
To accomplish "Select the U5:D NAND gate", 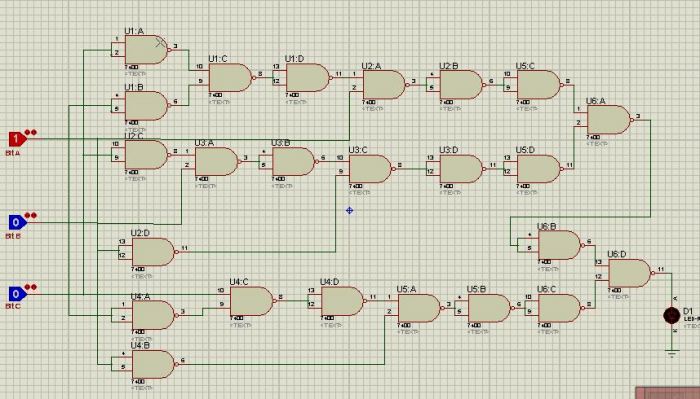I will (x=539, y=169).
